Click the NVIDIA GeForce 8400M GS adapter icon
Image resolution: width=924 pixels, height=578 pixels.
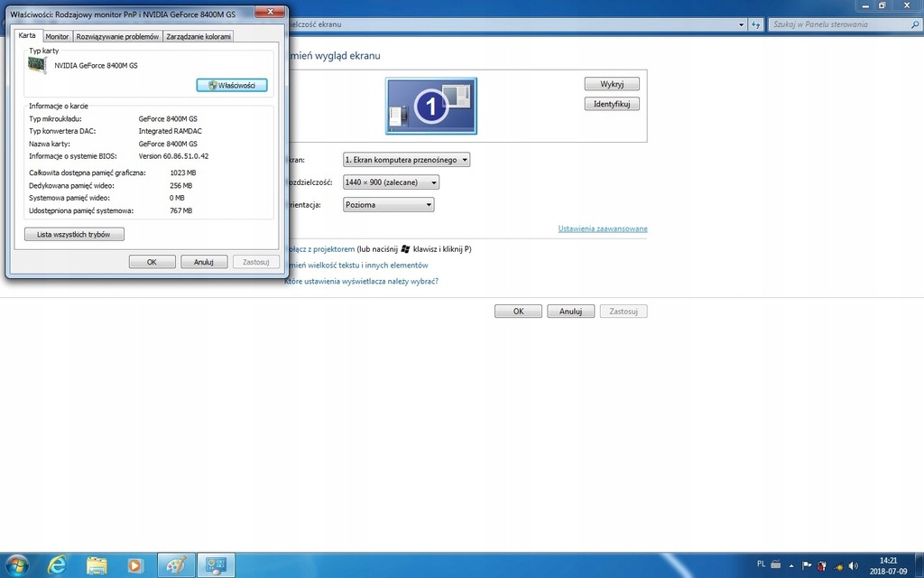(x=37, y=65)
